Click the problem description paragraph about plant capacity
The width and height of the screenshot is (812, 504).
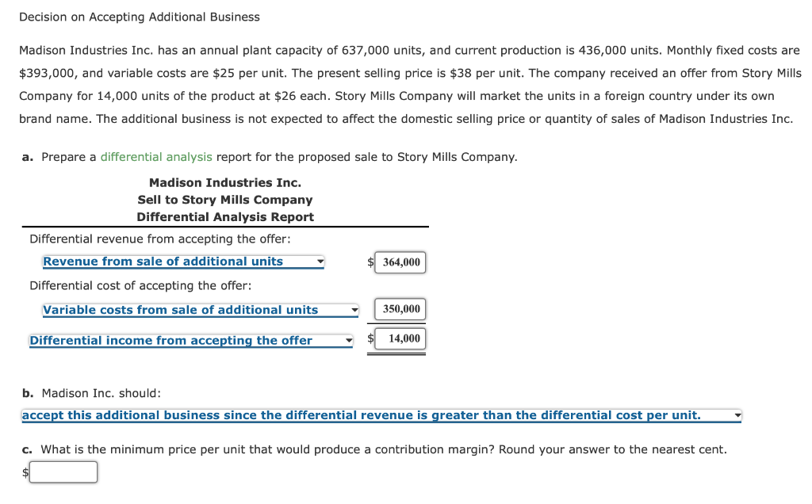(x=409, y=85)
